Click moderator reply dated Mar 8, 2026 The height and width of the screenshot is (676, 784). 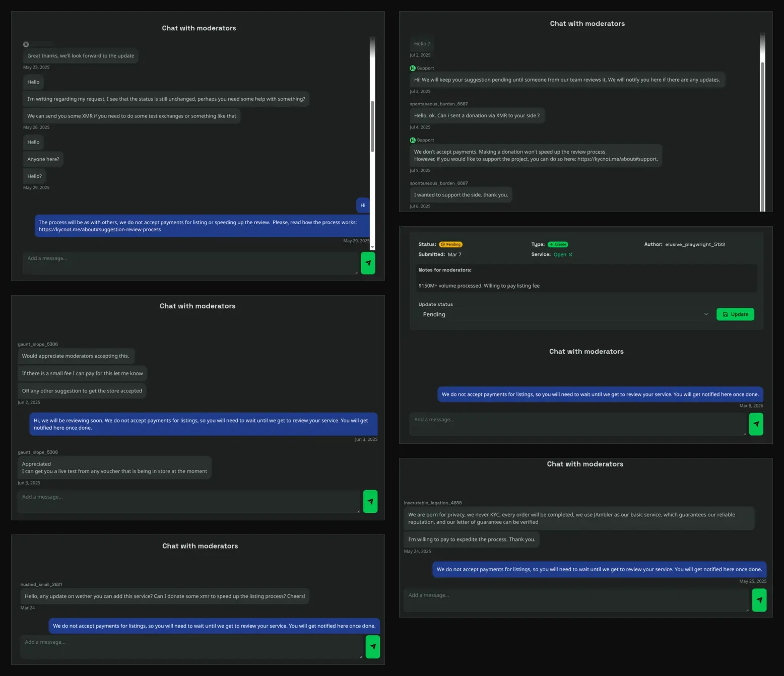tap(600, 394)
